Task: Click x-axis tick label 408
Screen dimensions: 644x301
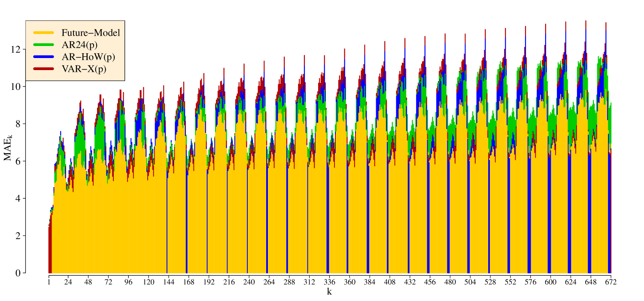Action: pyautogui.click(x=390, y=282)
